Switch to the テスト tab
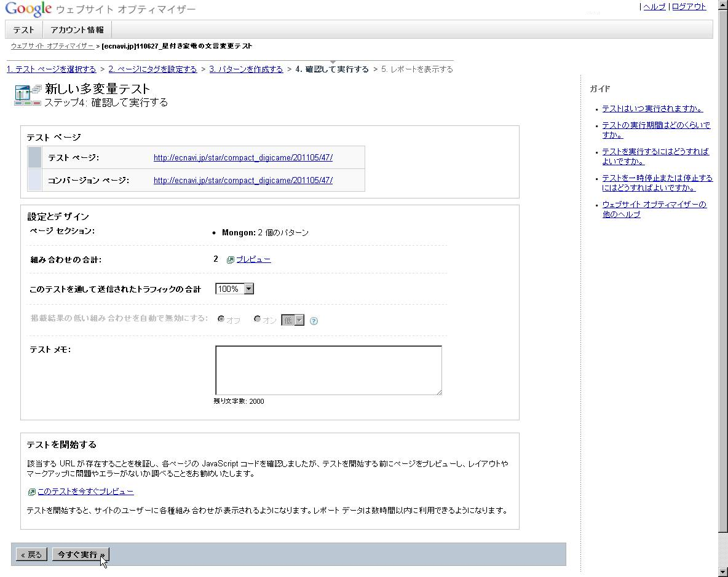 24,29
